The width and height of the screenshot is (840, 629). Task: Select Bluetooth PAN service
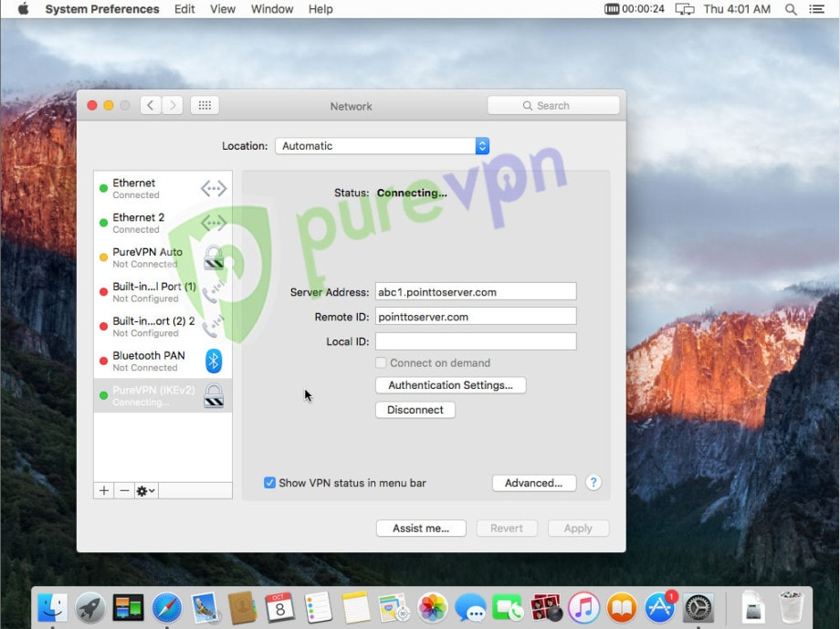point(163,362)
